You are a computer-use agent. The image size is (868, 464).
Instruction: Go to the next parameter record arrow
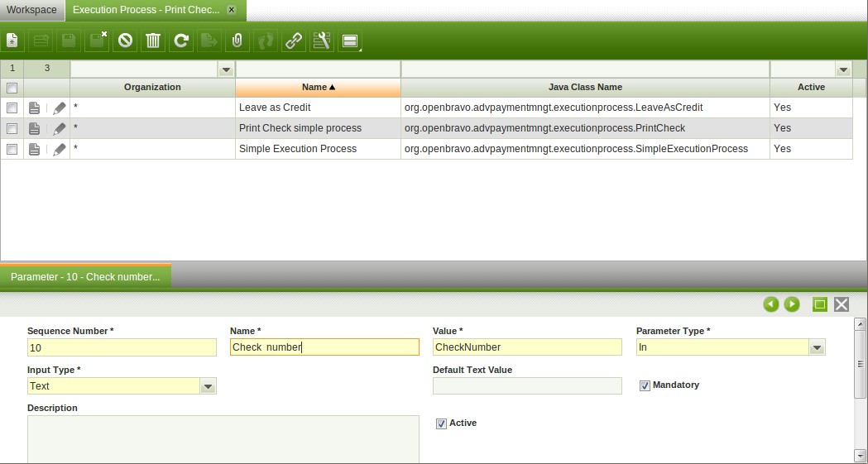point(792,304)
